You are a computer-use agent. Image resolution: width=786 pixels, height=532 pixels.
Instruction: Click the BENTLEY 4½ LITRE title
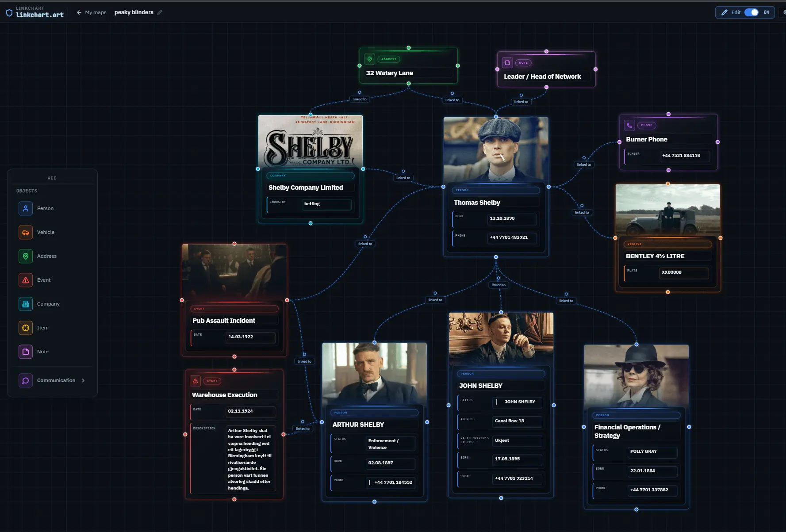655,256
